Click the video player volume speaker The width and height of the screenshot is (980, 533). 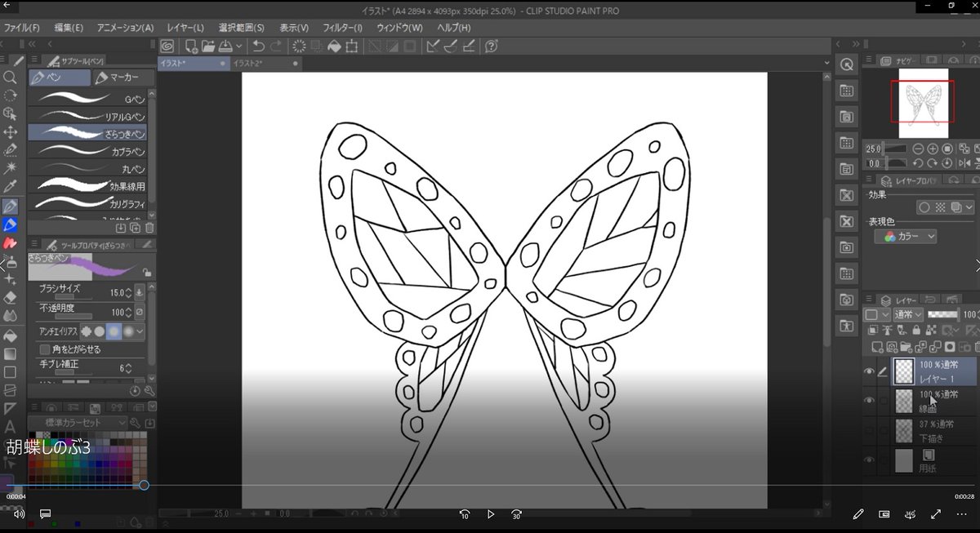point(19,514)
